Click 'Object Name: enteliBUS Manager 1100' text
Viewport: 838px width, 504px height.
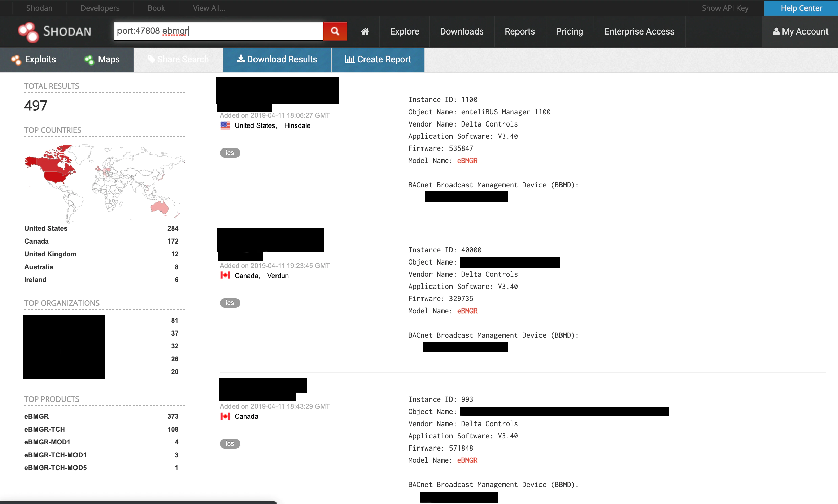click(x=479, y=112)
